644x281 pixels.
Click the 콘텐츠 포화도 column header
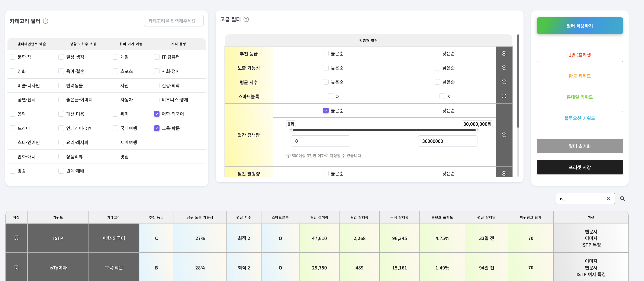point(442,217)
